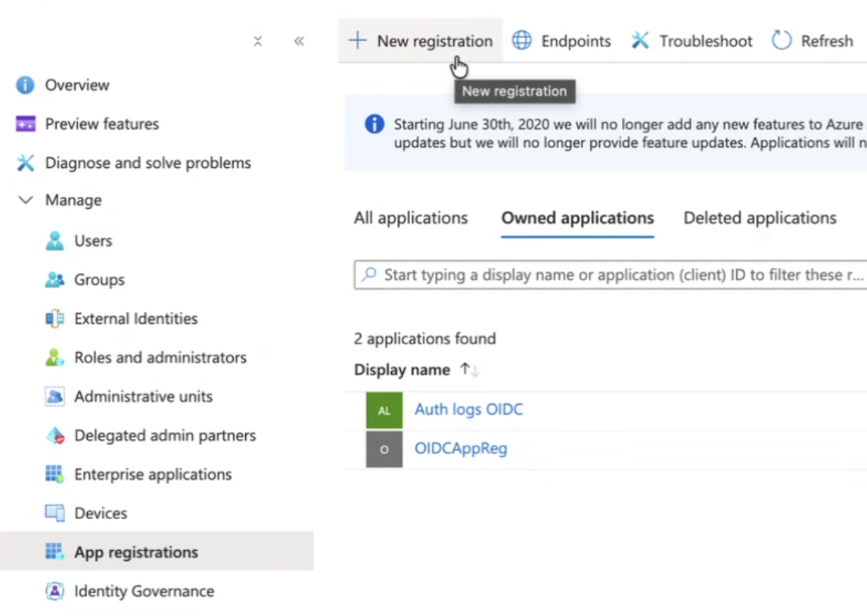Open Roles and administrators
The width and height of the screenshot is (867, 616).
[55, 357]
